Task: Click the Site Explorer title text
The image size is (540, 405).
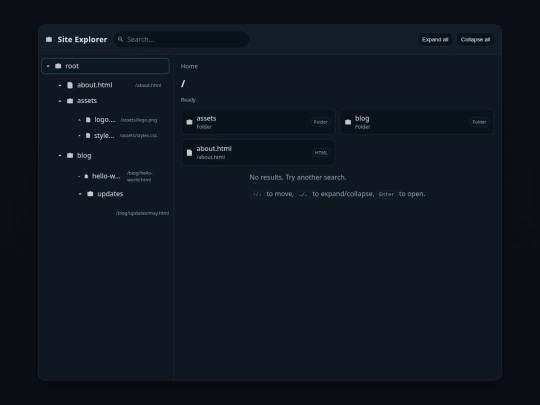Action: [x=82, y=40]
